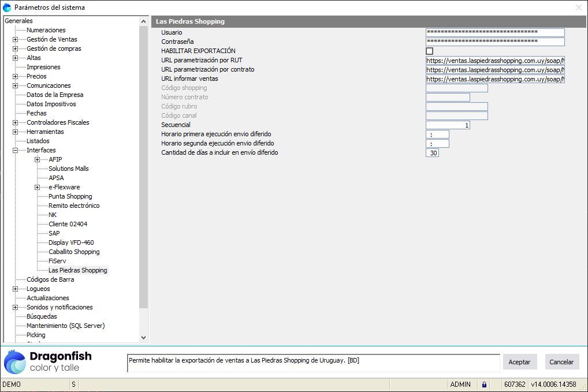The image size is (588, 392).
Task: Click URL parametrización por RUT field
Action: pyautogui.click(x=495, y=61)
